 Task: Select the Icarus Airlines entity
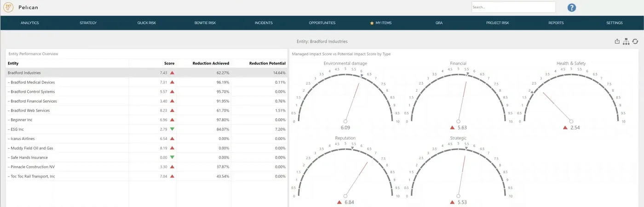(22, 138)
